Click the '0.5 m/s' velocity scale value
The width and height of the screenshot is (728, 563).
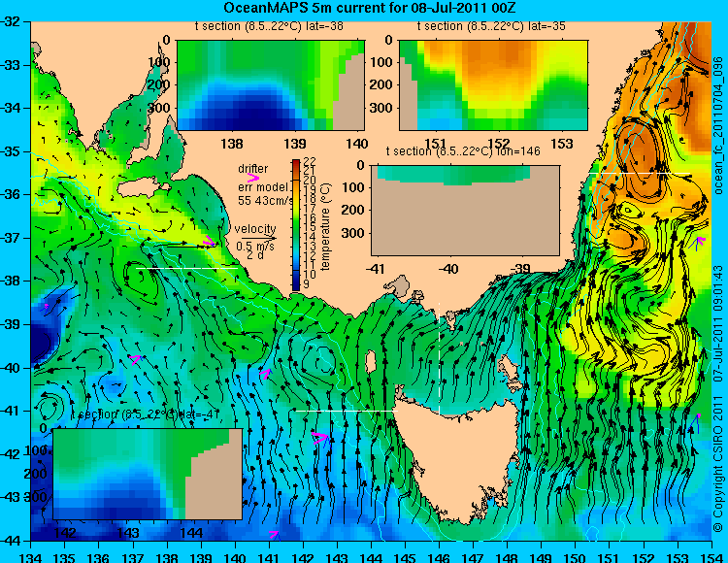click(255, 247)
